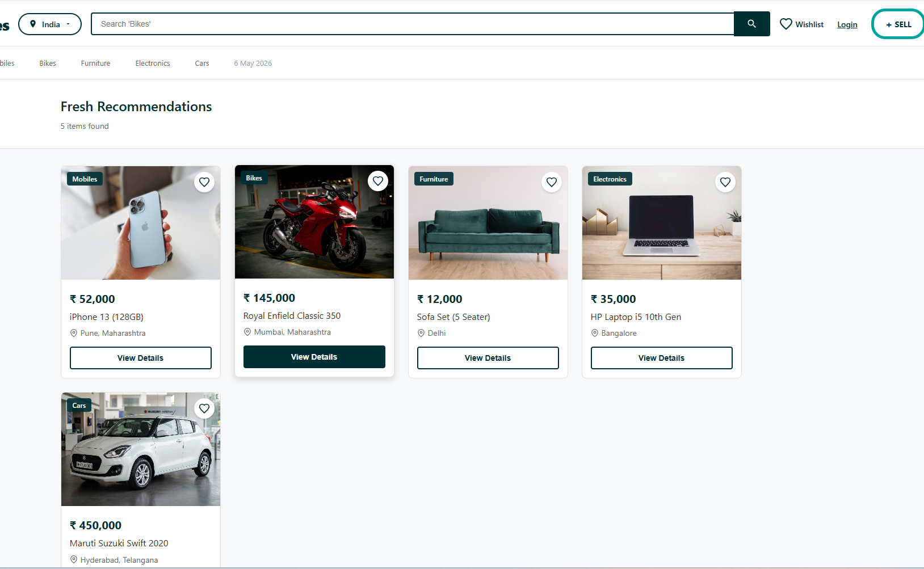The height and width of the screenshot is (569, 924).
Task: Click the ₹ 145,000 price
Action: coord(270,298)
